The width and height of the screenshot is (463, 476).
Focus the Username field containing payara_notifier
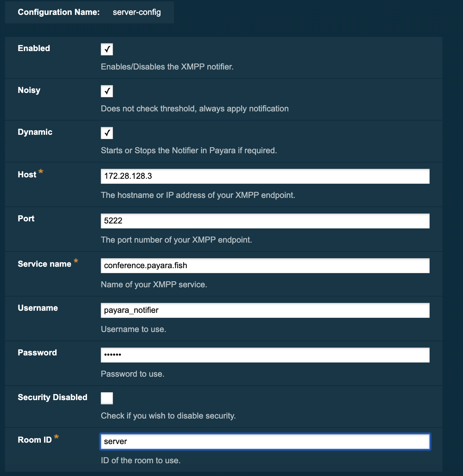point(265,310)
